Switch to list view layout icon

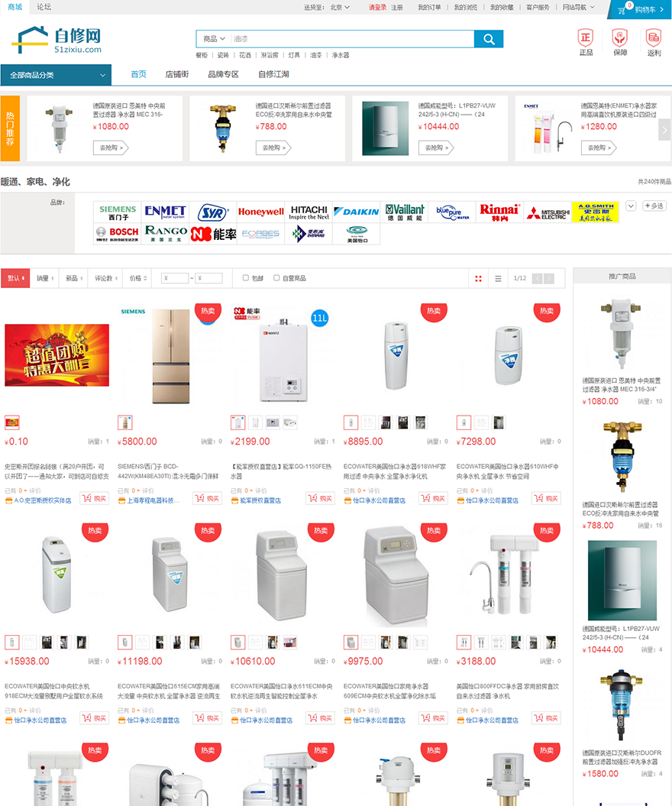pyautogui.click(x=498, y=279)
